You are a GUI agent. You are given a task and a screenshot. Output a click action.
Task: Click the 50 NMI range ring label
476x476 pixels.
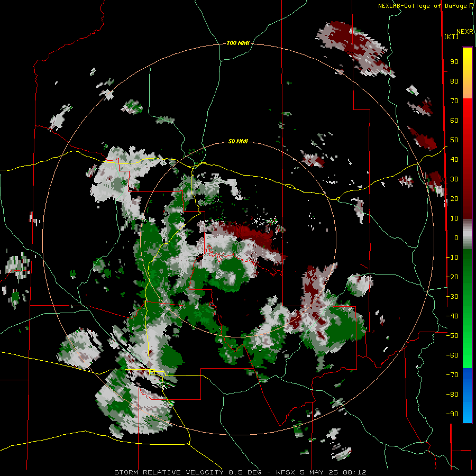coord(238,141)
